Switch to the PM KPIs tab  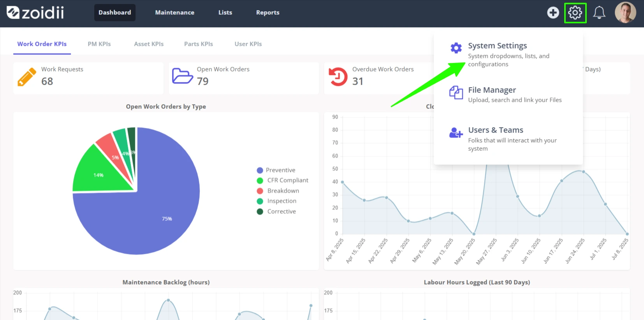99,44
